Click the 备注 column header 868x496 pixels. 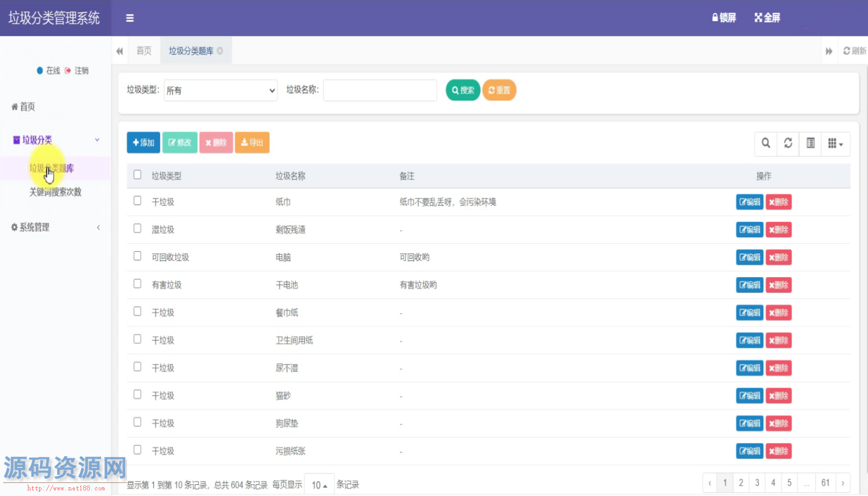pyautogui.click(x=407, y=176)
